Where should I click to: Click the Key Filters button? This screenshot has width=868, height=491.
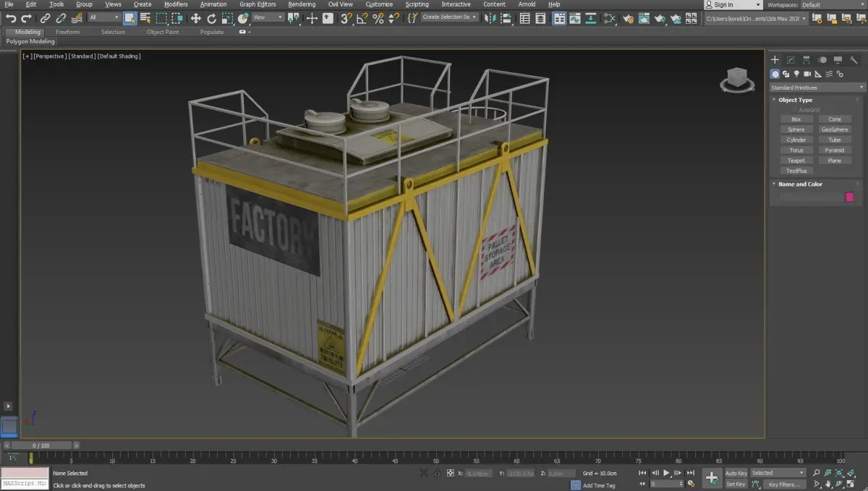coord(786,484)
